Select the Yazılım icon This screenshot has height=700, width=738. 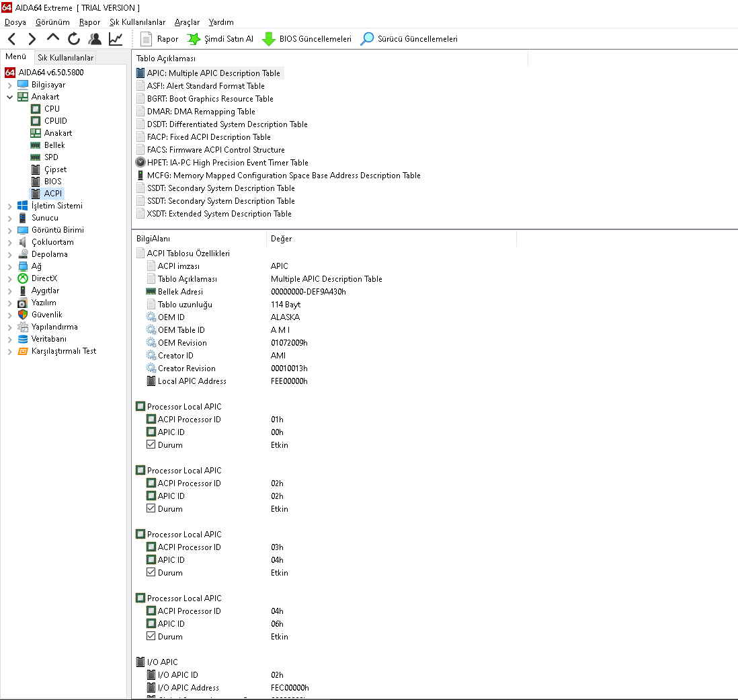click(23, 303)
